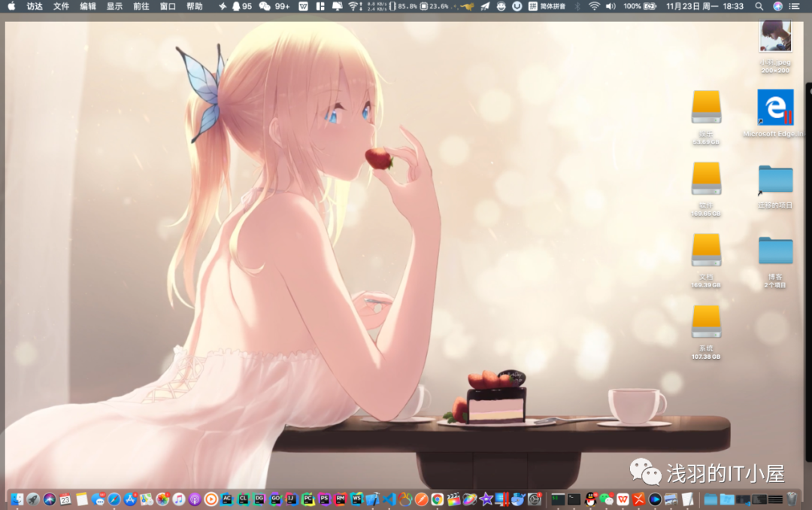The width and height of the screenshot is (812, 510).
Task: Open Apple menu
Action: pos(11,6)
